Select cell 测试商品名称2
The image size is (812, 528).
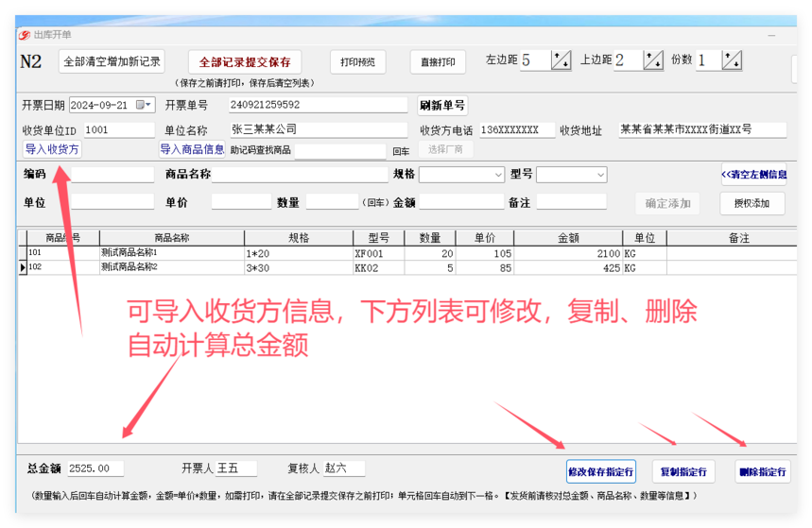172,267
